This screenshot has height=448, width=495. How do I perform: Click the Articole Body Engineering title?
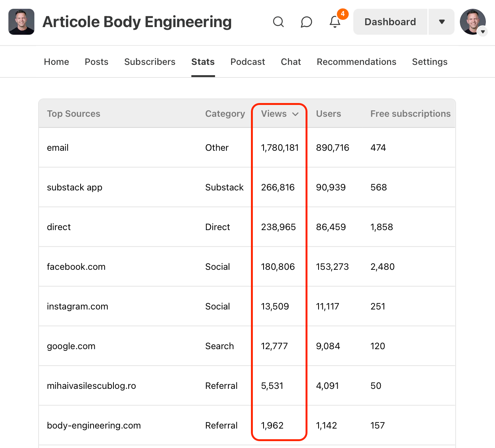[137, 22]
